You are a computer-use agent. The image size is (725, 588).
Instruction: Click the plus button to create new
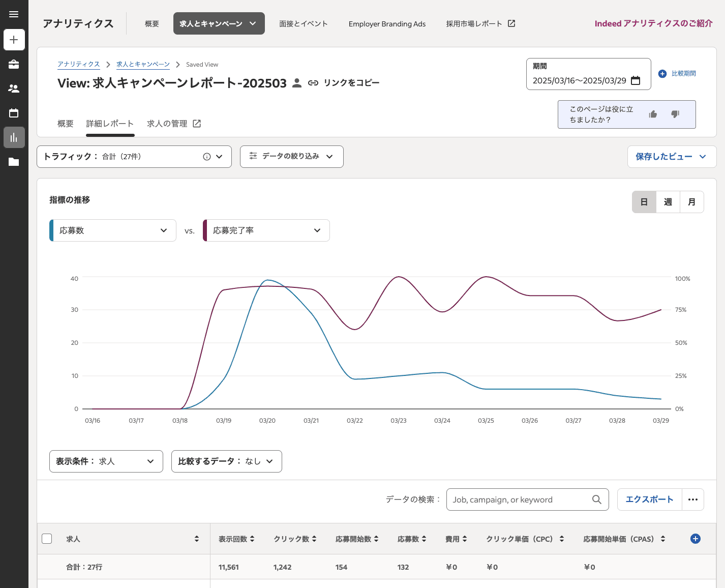click(x=14, y=40)
